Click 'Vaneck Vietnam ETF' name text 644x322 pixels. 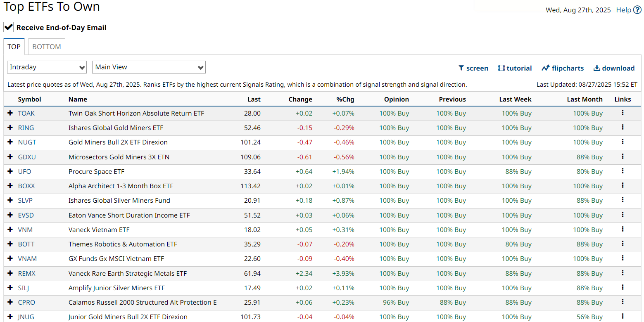pos(99,230)
